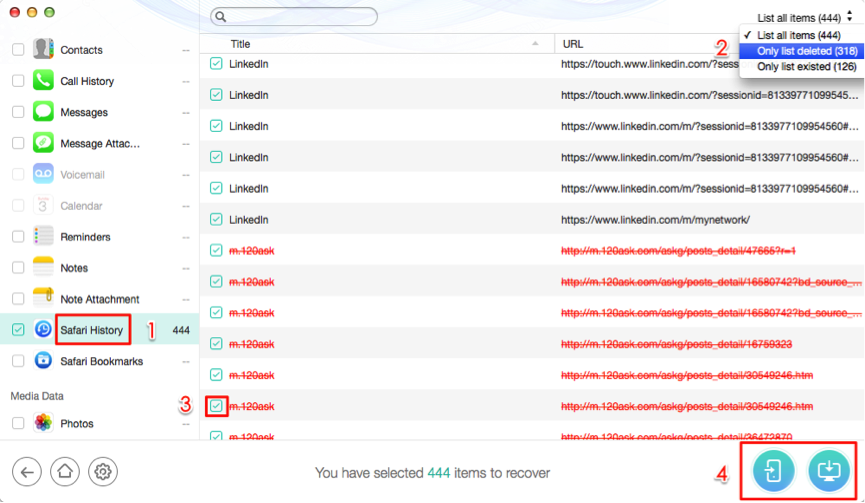Click the 444 selected items count
This screenshot has width=865, height=503.
(x=439, y=473)
